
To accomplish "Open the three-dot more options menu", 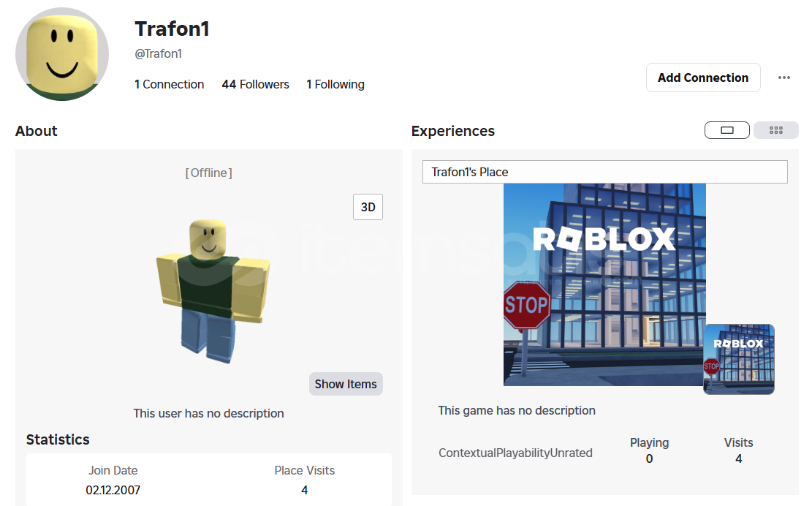I will click(x=784, y=78).
